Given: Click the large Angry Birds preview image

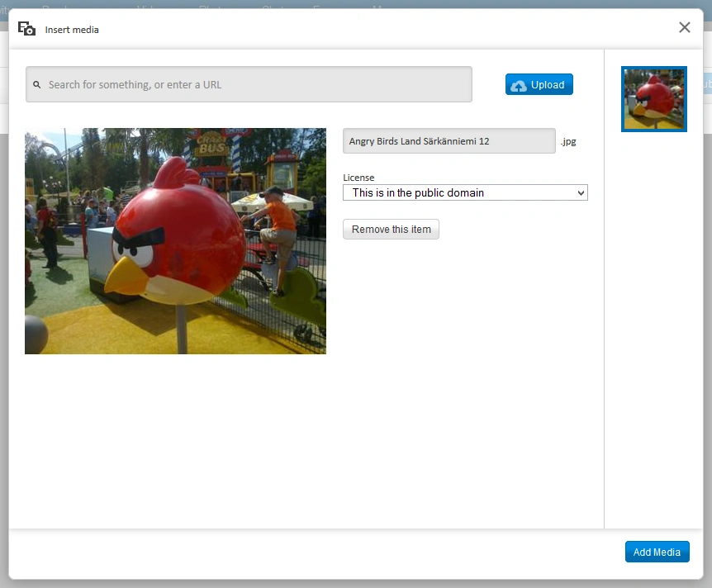Looking at the screenshot, I should click(175, 241).
